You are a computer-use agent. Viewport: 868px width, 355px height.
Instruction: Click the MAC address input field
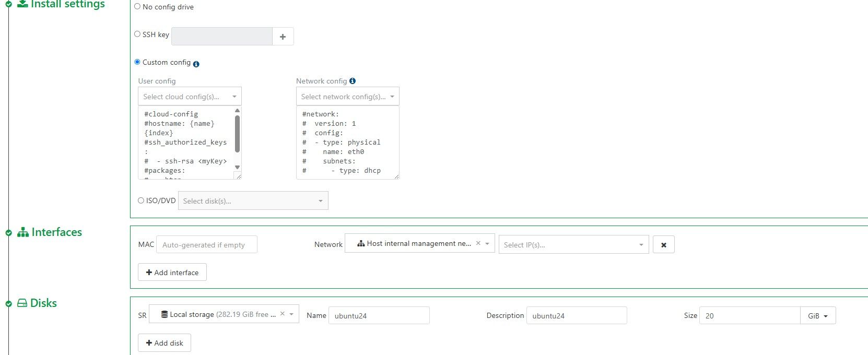coord(207,245)
